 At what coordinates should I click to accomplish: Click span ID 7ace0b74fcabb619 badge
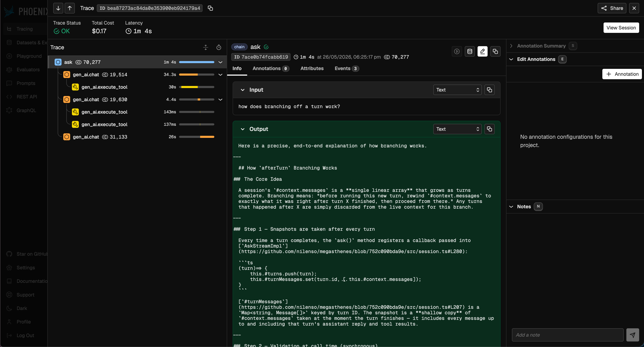click(x=261, y=57)
